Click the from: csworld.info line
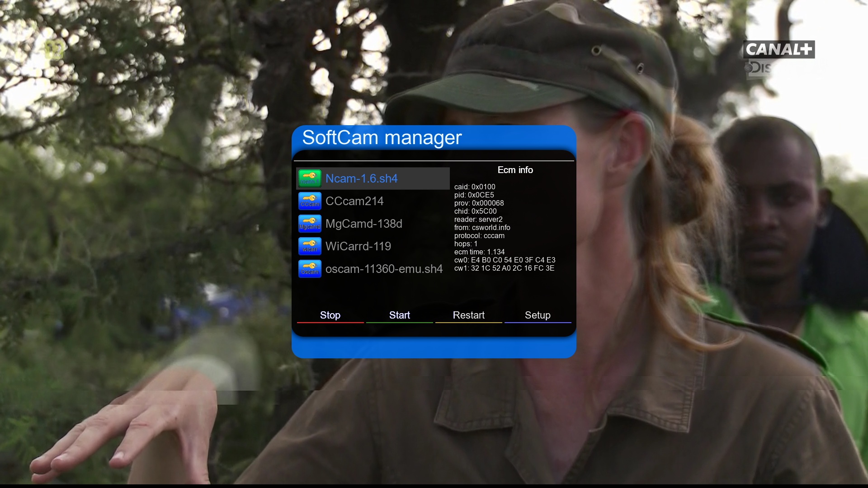The height and width of the screenshot is (488, 868). click(482, 228)
